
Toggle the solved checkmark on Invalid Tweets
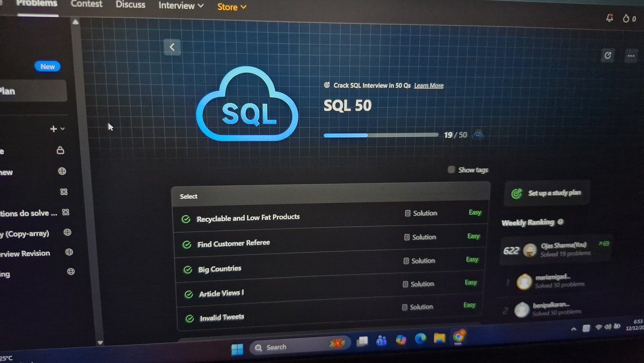(x=188, y=317)
